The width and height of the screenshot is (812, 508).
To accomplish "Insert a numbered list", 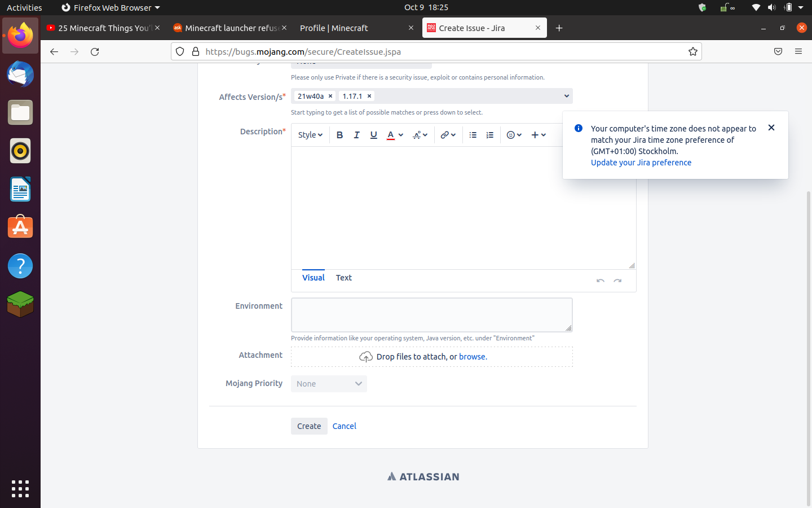I will tap(489, 135).
